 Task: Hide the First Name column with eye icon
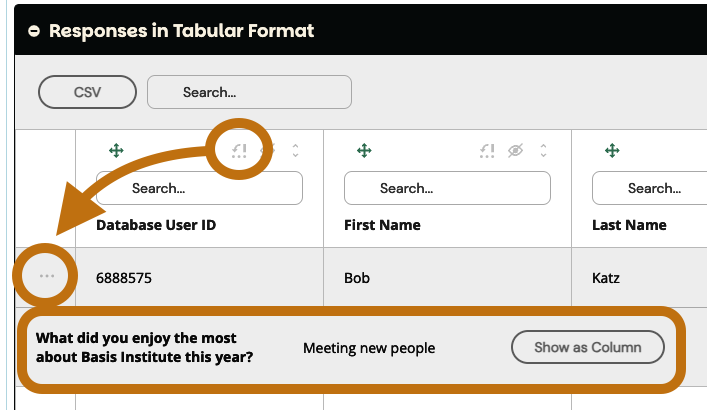(x=515, y=151)
